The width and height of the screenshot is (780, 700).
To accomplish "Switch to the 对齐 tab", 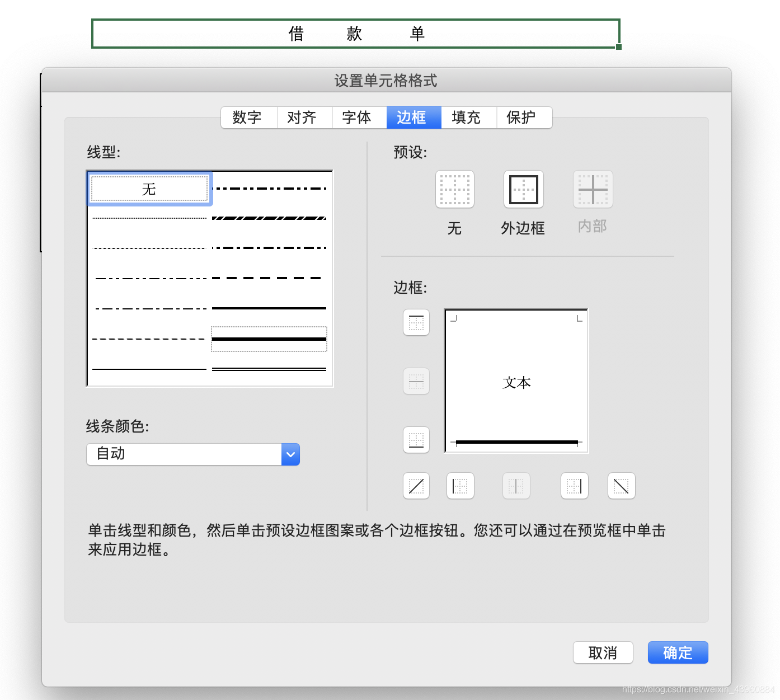I will (x=304, y=118).
